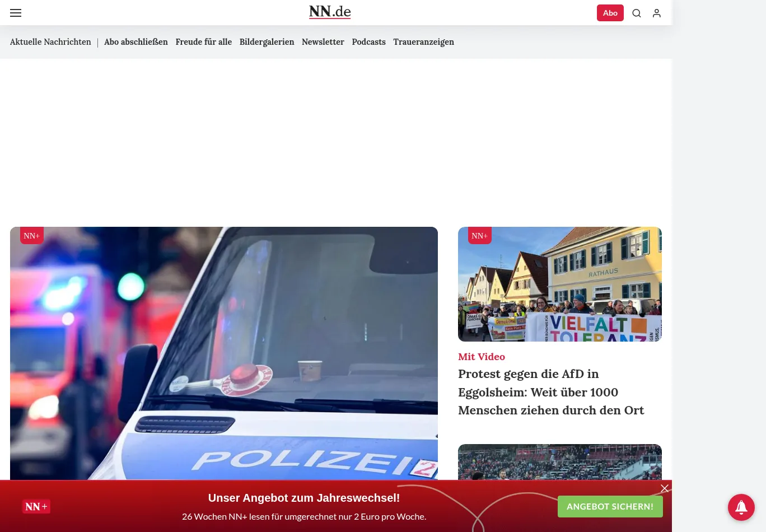Open the Polizei van article image

[x=224, y=353]
